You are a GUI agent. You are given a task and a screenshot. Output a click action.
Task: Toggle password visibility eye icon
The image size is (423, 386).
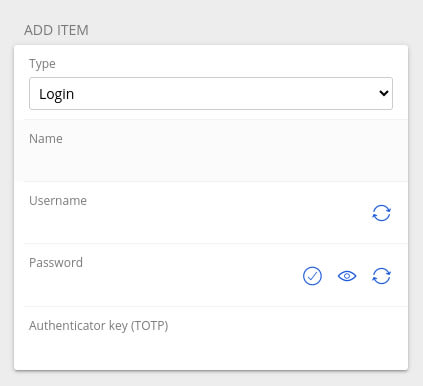coord(347,276)
